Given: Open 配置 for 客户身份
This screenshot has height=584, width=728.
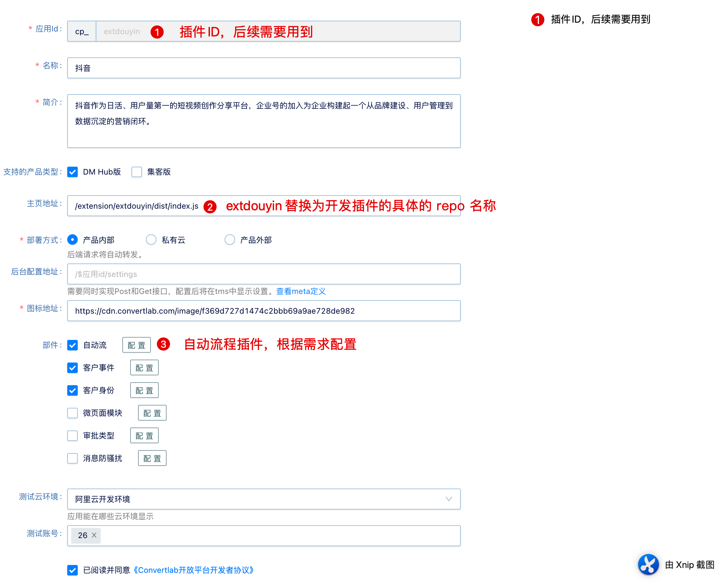Looking at the screenshot, I should [145, 390].
